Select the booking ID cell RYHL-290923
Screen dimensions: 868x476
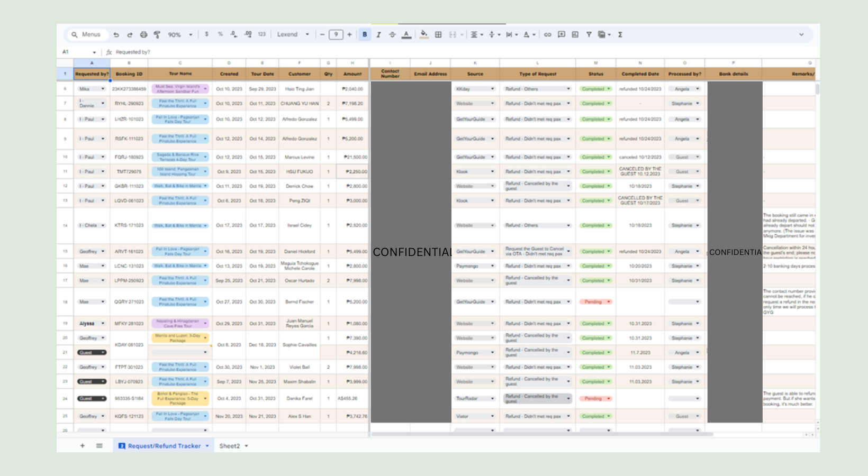pos(129,104)
